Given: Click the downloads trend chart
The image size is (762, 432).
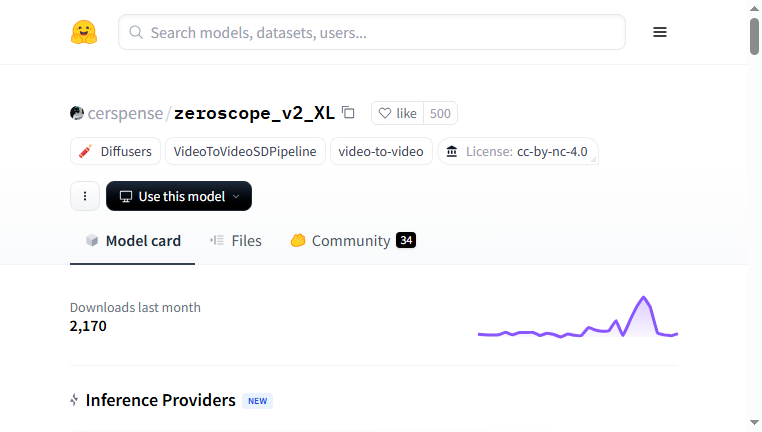Looking at the screenshot, I should [578, 316].
